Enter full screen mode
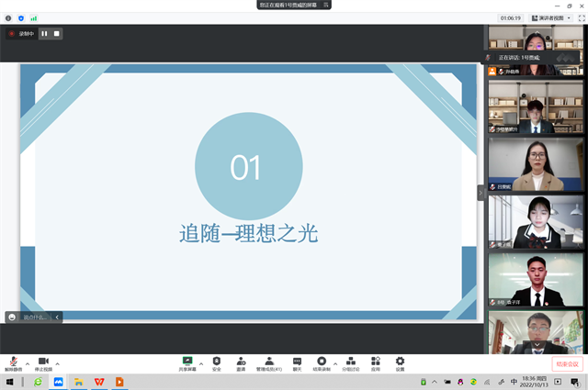This screenshot has width=588, height=390. click(x=581, y=17)
